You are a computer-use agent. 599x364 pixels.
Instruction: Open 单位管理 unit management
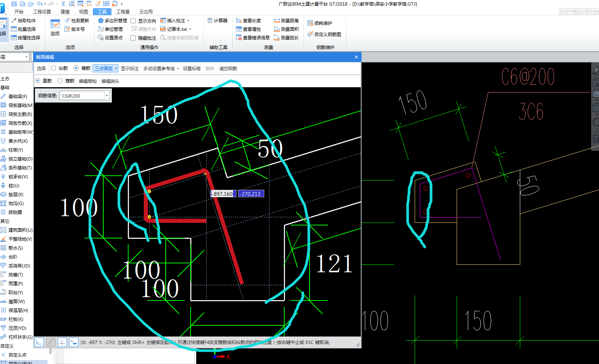(110, 29)
